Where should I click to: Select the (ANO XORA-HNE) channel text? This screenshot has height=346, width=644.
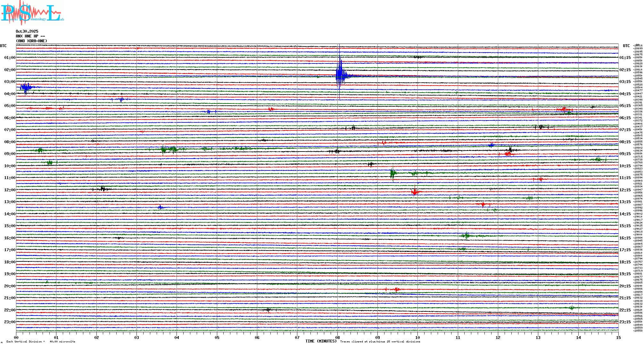[x=31, y=41]
